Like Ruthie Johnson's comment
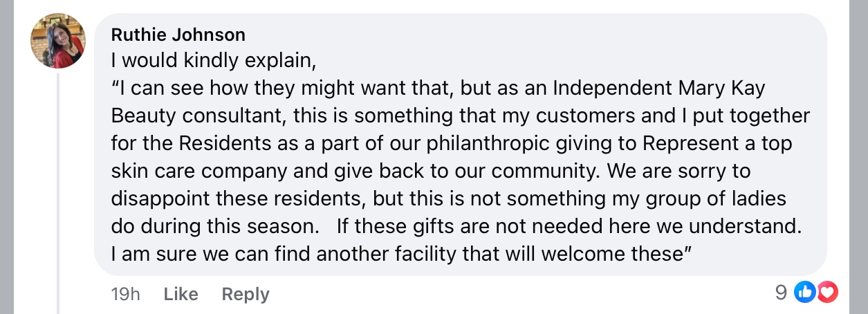 181,294
